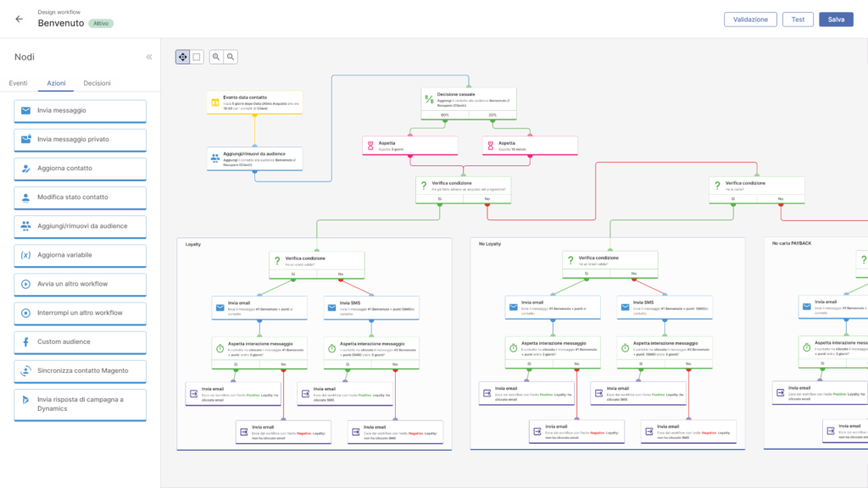Select the Invia messaggio node item
Image resolution: width=868 pixels, height=488 pixels.
coord(81,111)
